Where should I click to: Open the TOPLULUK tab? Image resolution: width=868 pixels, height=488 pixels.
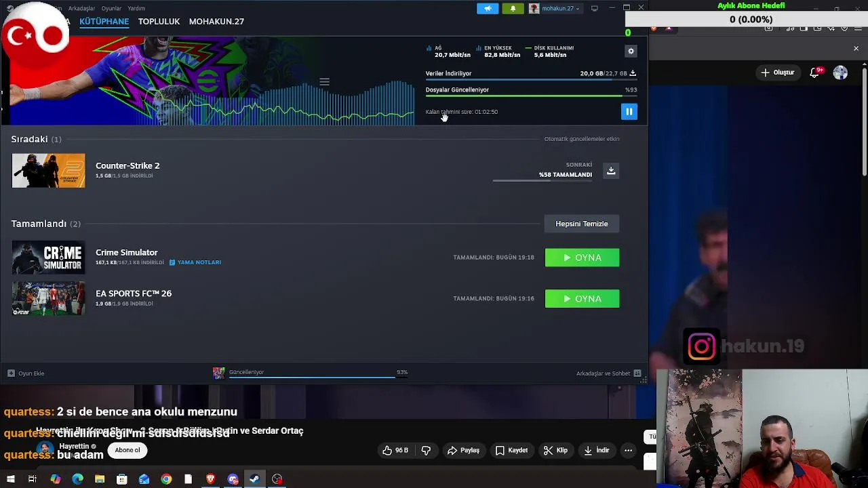click(x=159, y=21)
